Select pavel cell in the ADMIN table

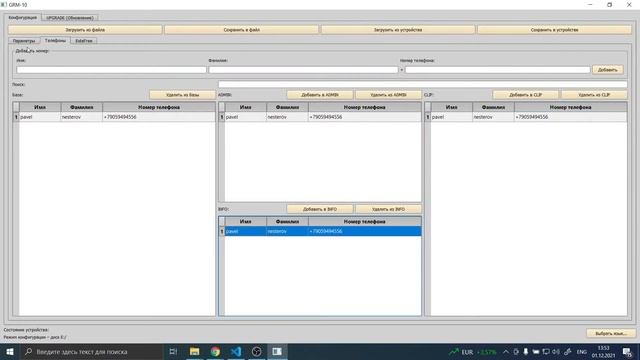point(246,117)
